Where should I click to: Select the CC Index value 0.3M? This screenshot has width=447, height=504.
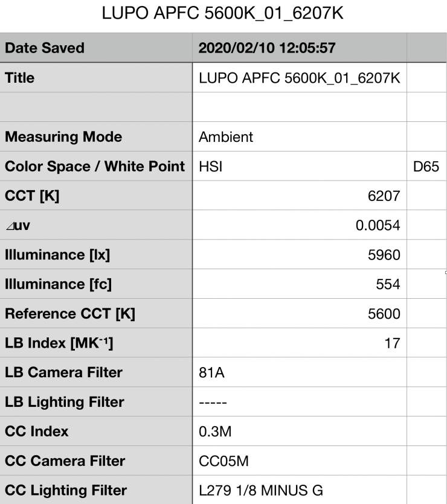coord(299,432)
